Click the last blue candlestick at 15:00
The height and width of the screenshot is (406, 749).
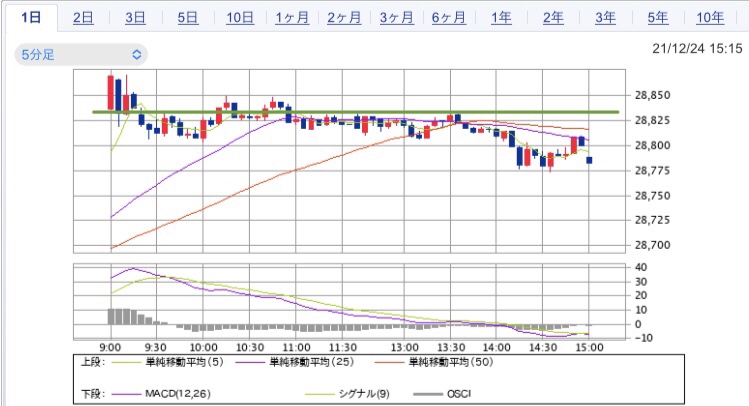[x=589, y=160]
